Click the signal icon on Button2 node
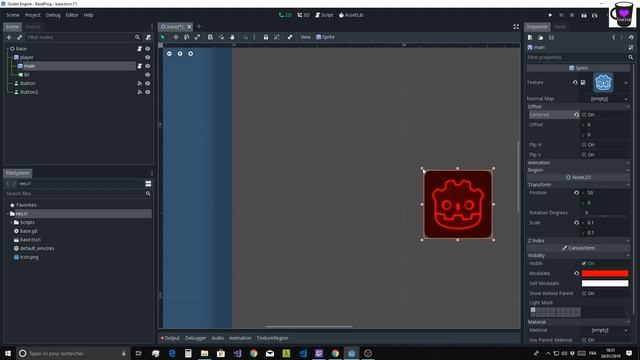This screenshot has width=640, height=360. click(140, 92)
